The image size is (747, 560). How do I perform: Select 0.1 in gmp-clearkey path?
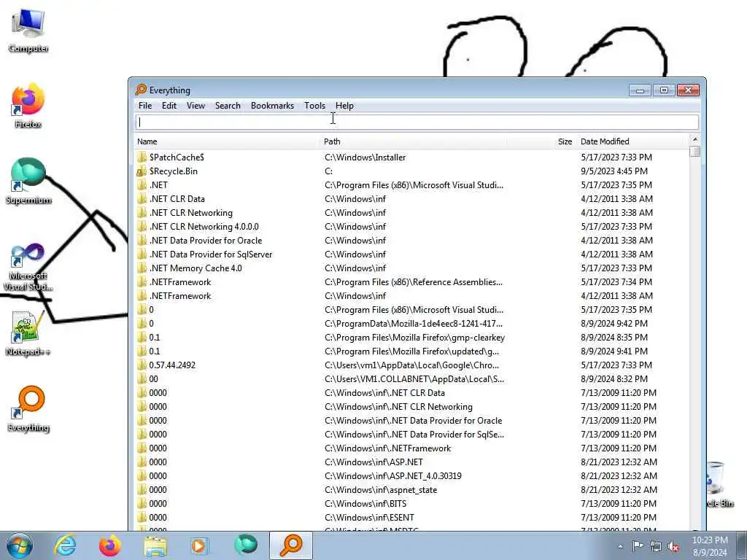click(155, 337)
